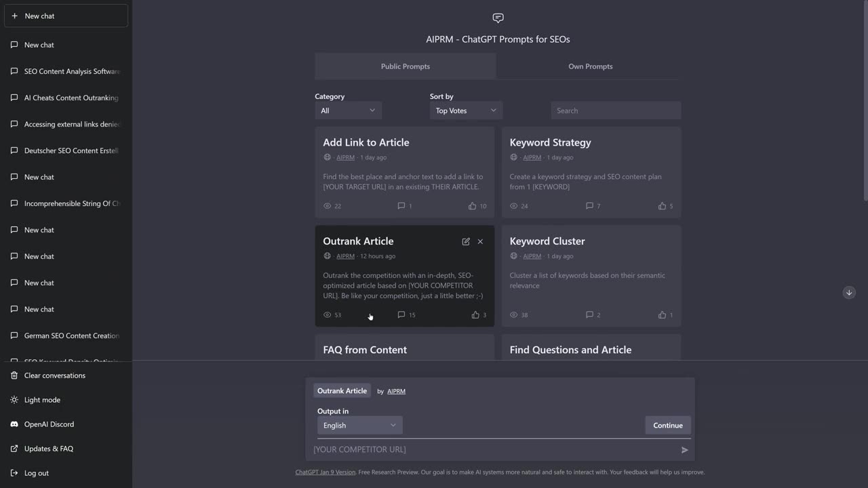
Task: Toggle Light mode in the sidebar
Action: (66, 400)
